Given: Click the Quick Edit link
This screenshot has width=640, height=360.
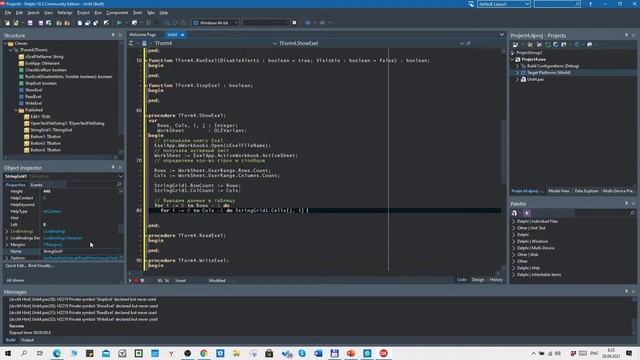Looking at the screenshot, I should [x=15, y=266].
